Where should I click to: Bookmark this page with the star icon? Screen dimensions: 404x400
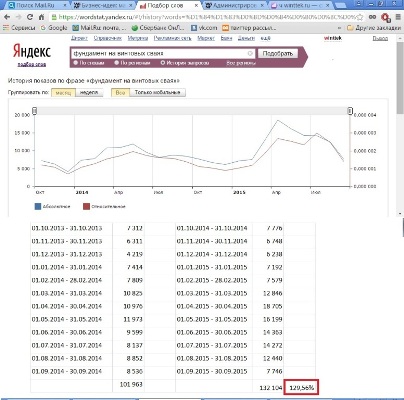(x=360, y=17)
